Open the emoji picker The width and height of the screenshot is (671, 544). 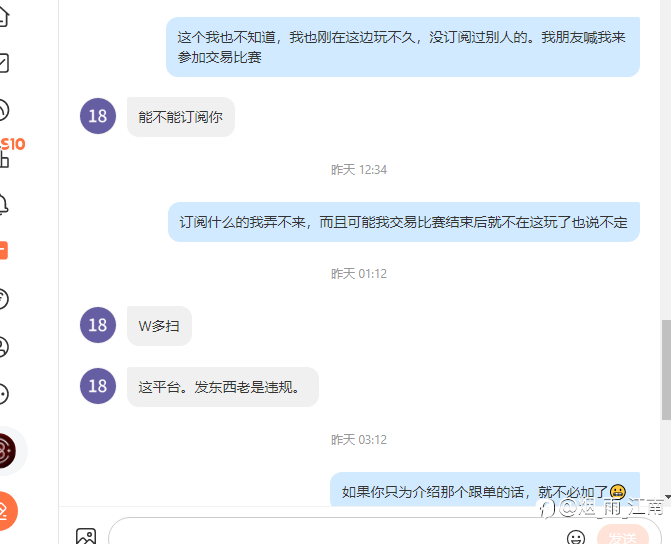(x=576, y=537)
